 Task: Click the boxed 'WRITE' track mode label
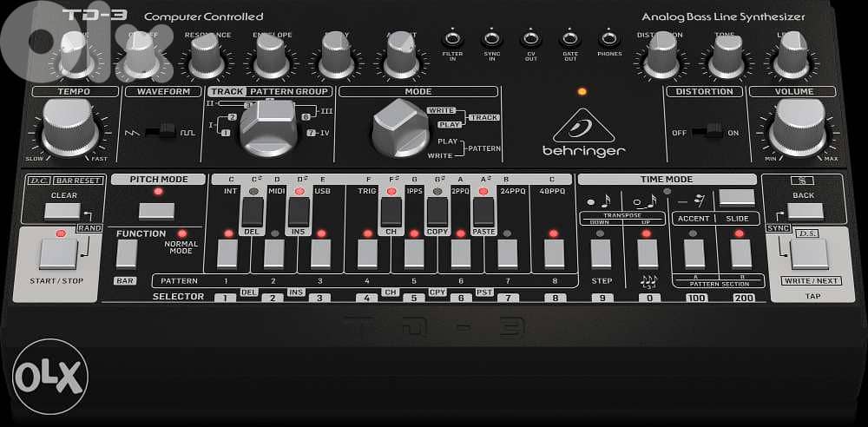[x=441, y=110]
